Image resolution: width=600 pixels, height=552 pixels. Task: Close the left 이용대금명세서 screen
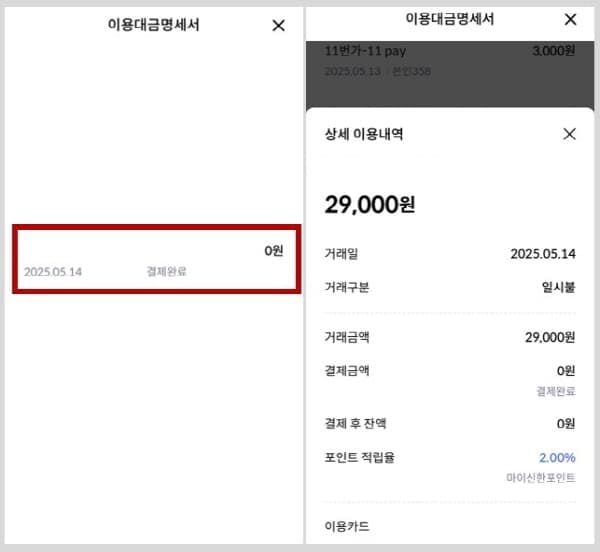pyautogui.click(x=278, y=26)
